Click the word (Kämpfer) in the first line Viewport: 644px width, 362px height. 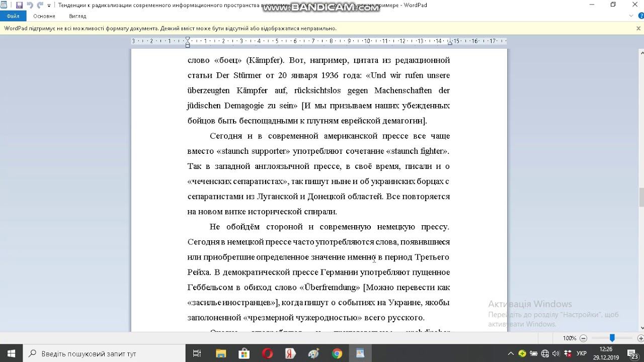pyautogui.click(x=266, y=60)
